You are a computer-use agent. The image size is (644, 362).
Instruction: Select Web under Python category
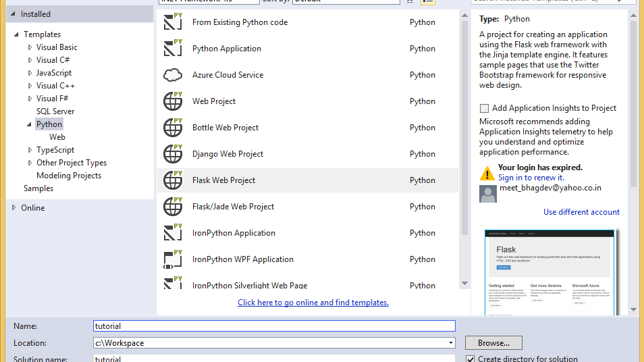point(57,137)
